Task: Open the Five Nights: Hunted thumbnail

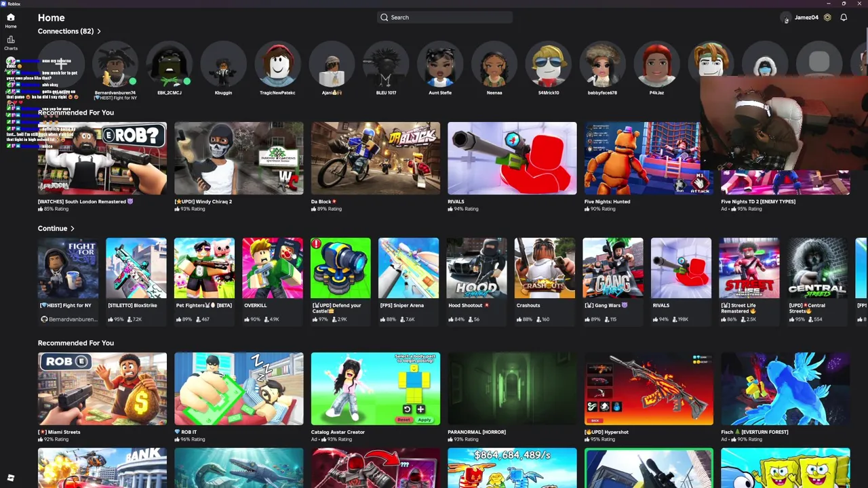Action: coord(642,159)
